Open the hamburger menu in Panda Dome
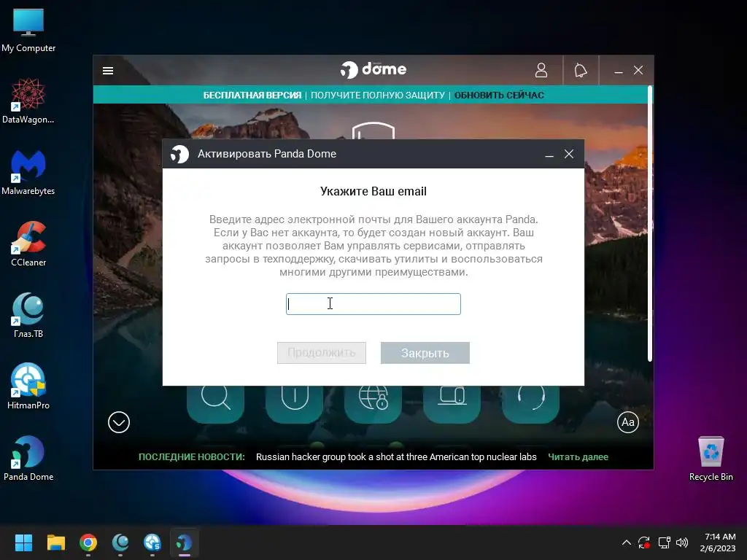The width and height of the screenshot is (747, 560). (x=108, y=71)
